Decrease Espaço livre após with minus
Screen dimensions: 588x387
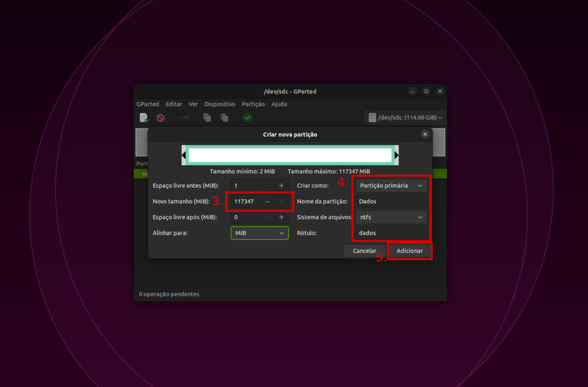(268, 217)
